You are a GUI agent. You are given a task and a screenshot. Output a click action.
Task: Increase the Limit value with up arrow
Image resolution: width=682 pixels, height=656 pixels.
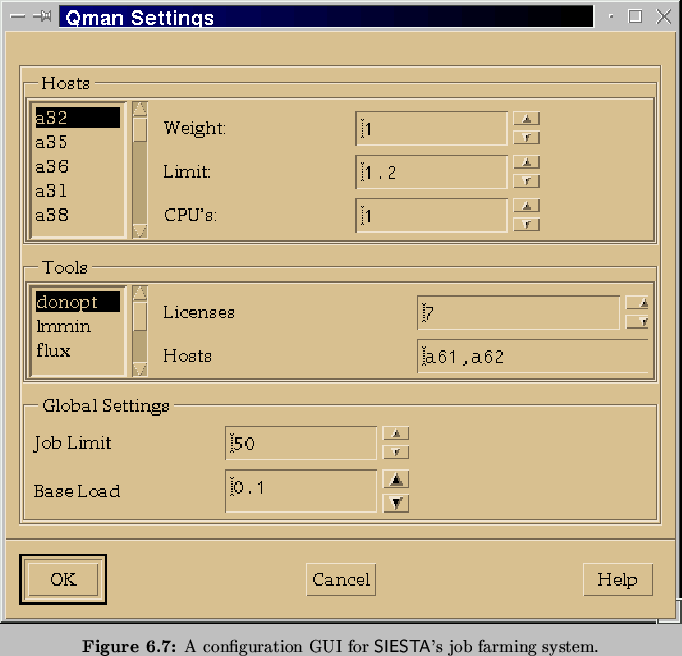(x=527, y=162)
